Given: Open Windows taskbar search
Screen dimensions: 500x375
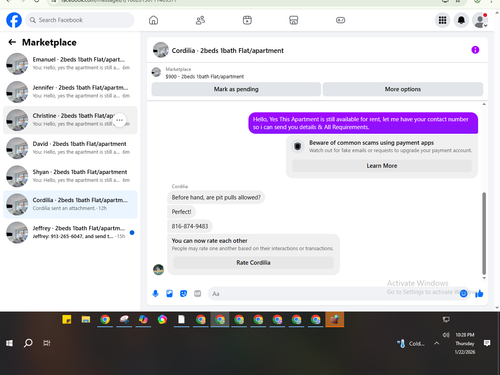Looking at the screenshot, I should [28, 343].
